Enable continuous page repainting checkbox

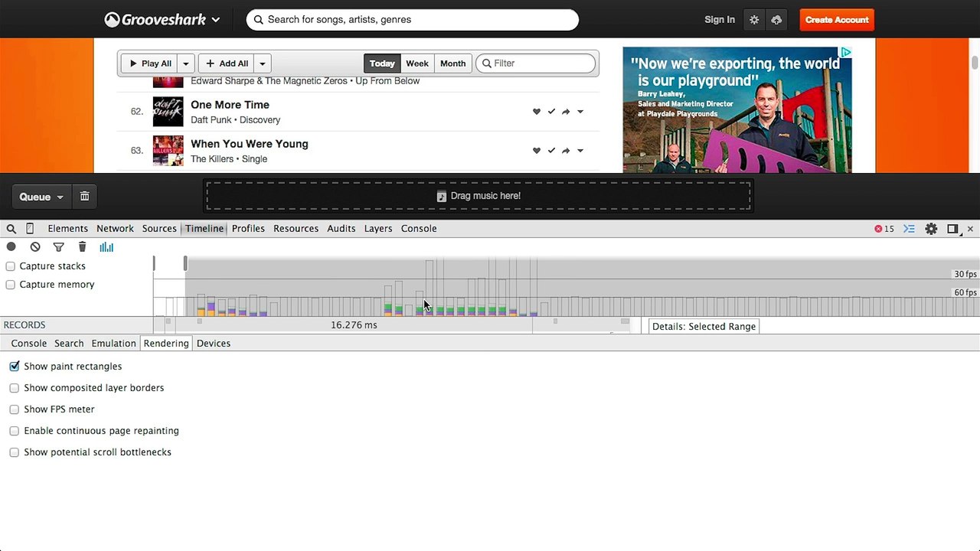pyautogui.click(x=15, y=431)
